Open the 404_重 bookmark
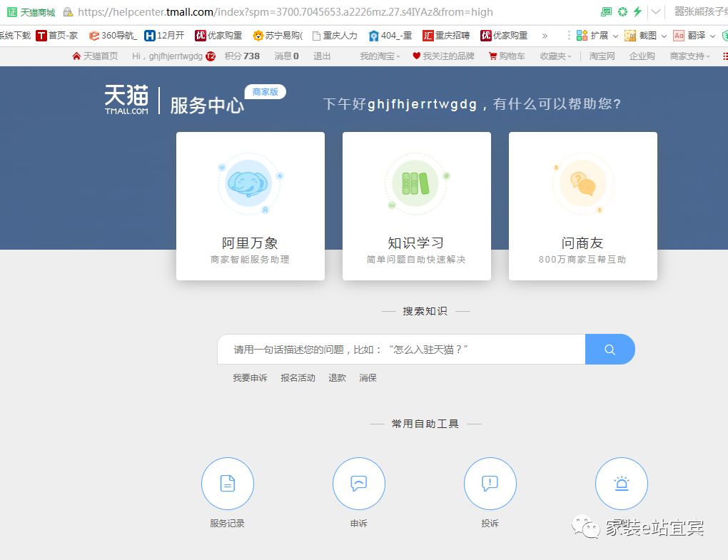 click(x=390, y=35)
